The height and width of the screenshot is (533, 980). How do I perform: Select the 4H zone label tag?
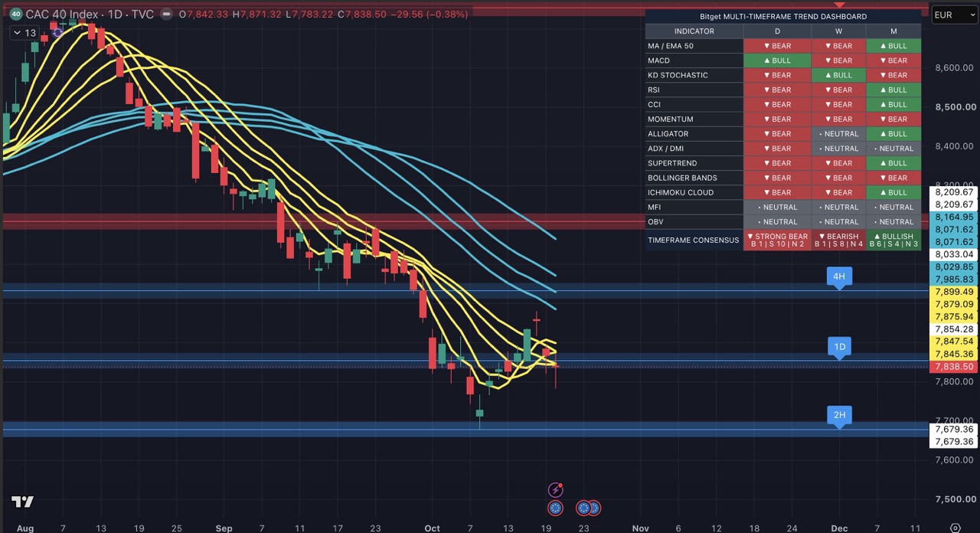[x=839, y=277]
